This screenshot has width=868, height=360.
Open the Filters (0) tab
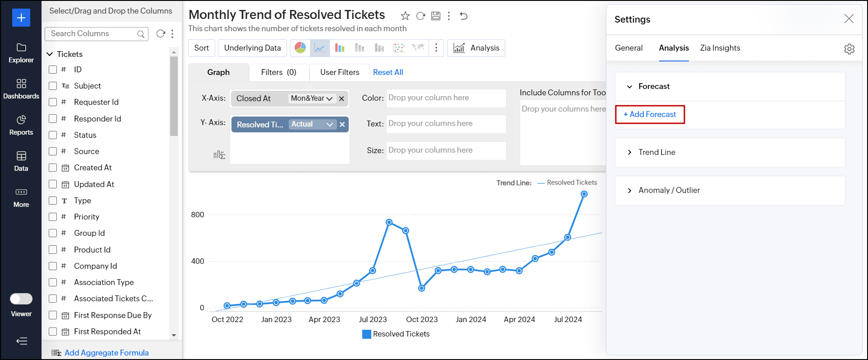coord(278,72)
